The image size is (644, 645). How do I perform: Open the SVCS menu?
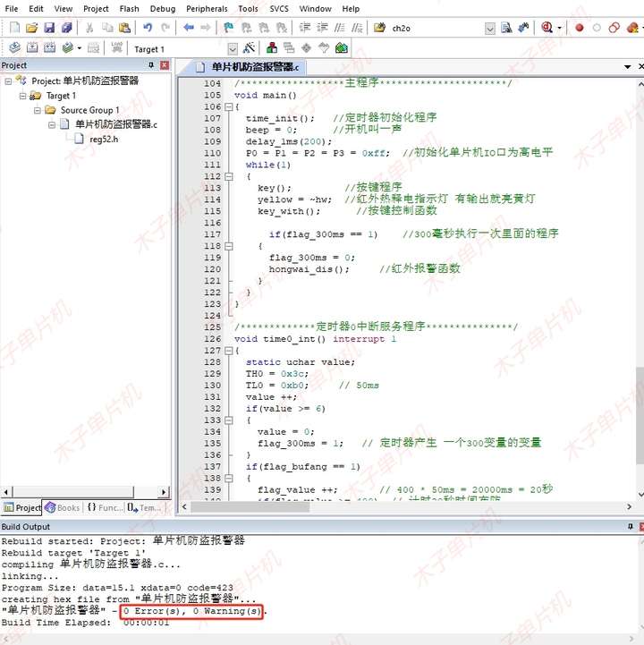[279, 9]
